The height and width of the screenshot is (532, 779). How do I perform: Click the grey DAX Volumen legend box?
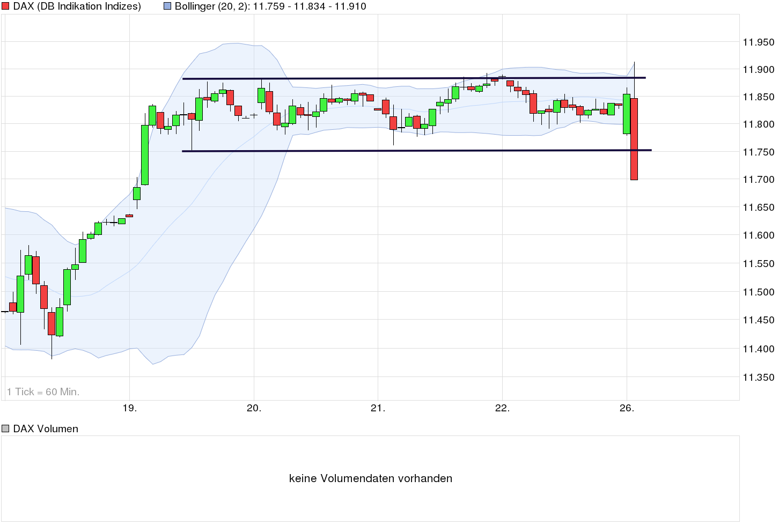[5, 428]
